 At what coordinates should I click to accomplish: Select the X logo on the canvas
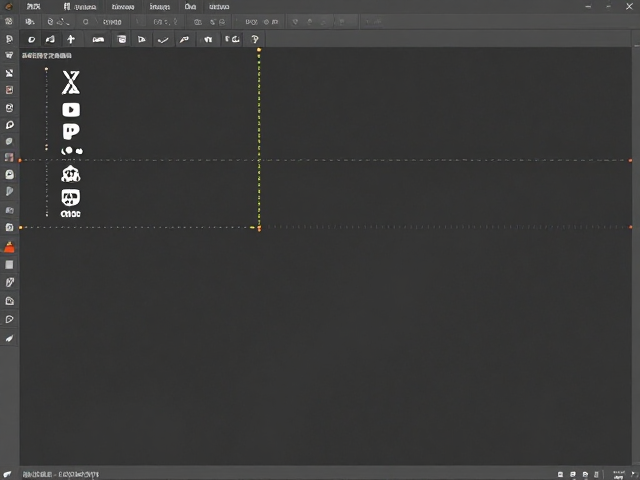[71, 82]
